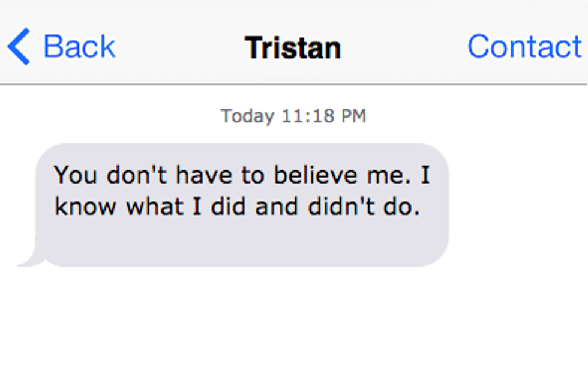Click the "Back" text label

coord(79,47)
